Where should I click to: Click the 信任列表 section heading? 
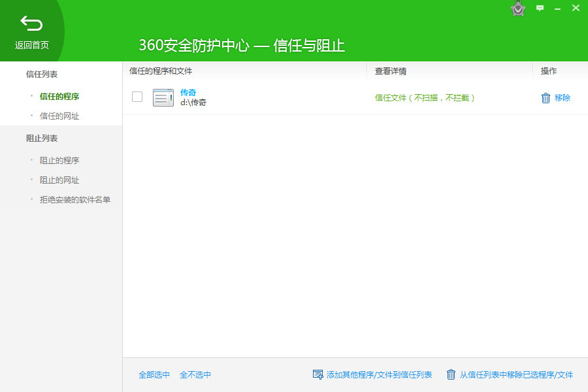pos(42,74)
